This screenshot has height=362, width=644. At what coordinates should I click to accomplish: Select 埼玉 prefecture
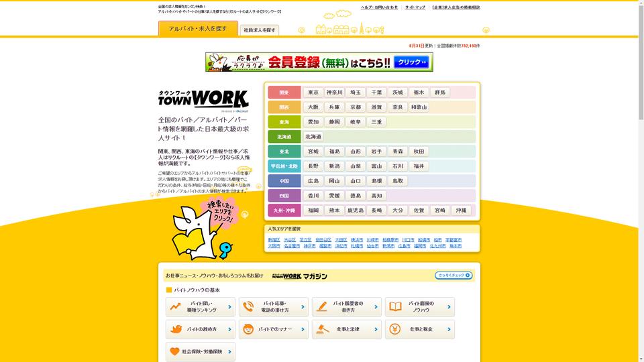click(x=356, y=93)
